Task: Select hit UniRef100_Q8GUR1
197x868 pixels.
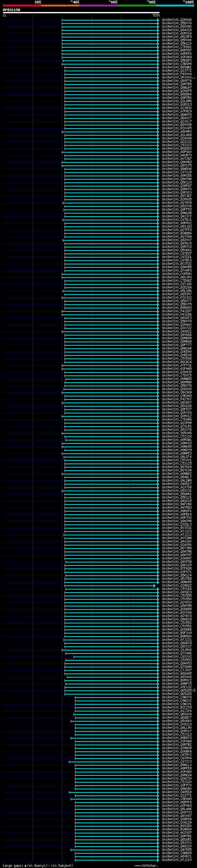Action: (x=177, y=839)
